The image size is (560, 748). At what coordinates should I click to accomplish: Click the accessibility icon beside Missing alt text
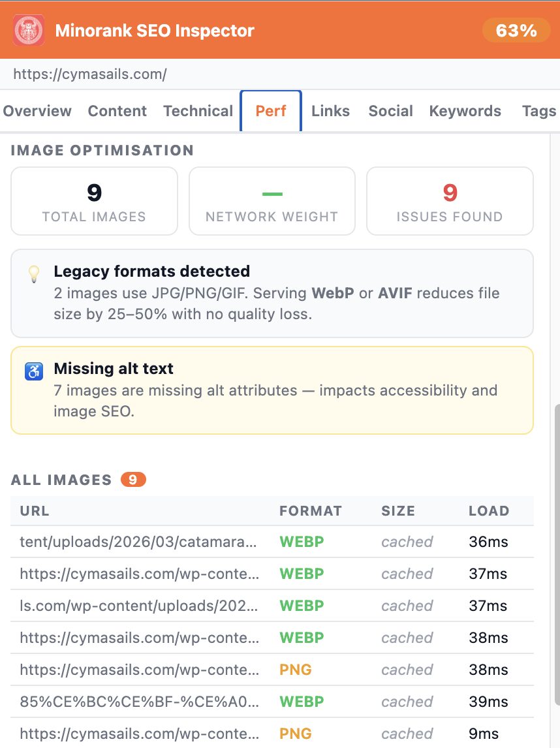pos(34,371)
